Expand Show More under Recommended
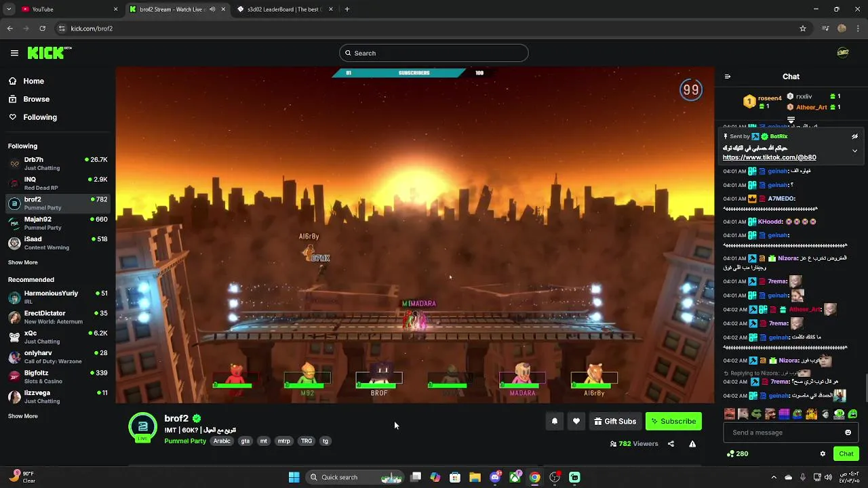868x488 pixels. coord(23,416)
